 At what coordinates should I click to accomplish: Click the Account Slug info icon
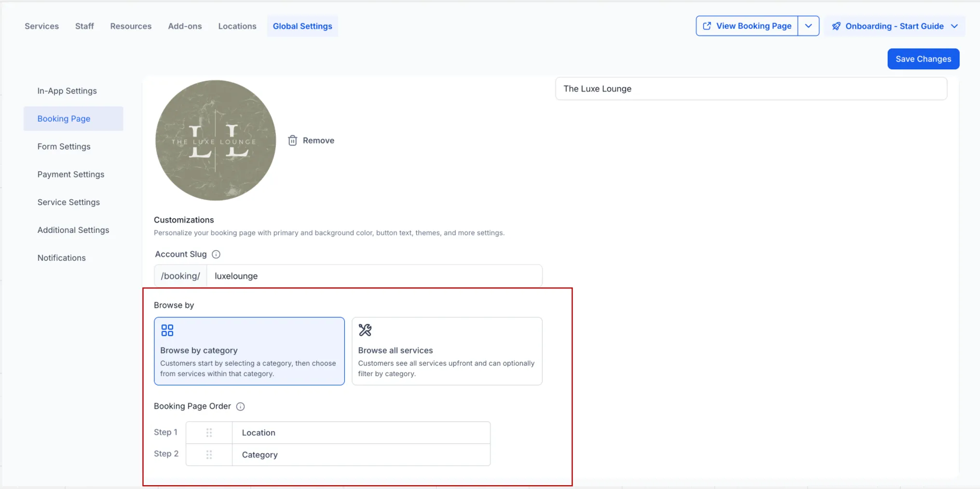coord(216,254)
